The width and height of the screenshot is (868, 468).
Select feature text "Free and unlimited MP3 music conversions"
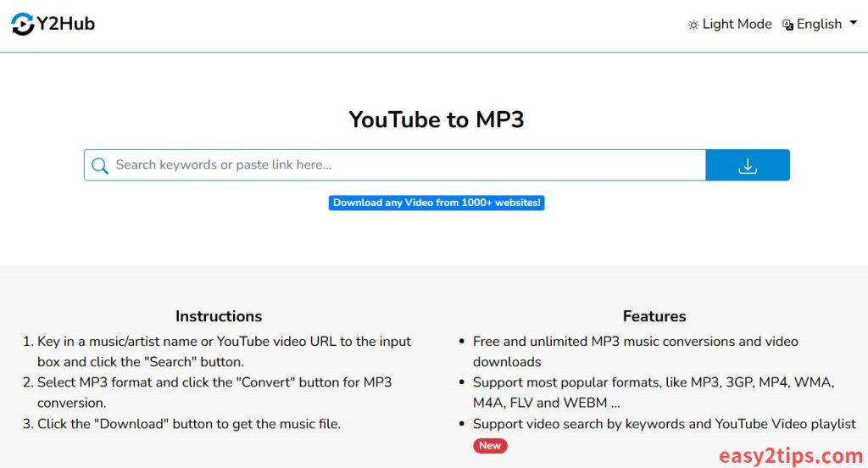[636, 352]
